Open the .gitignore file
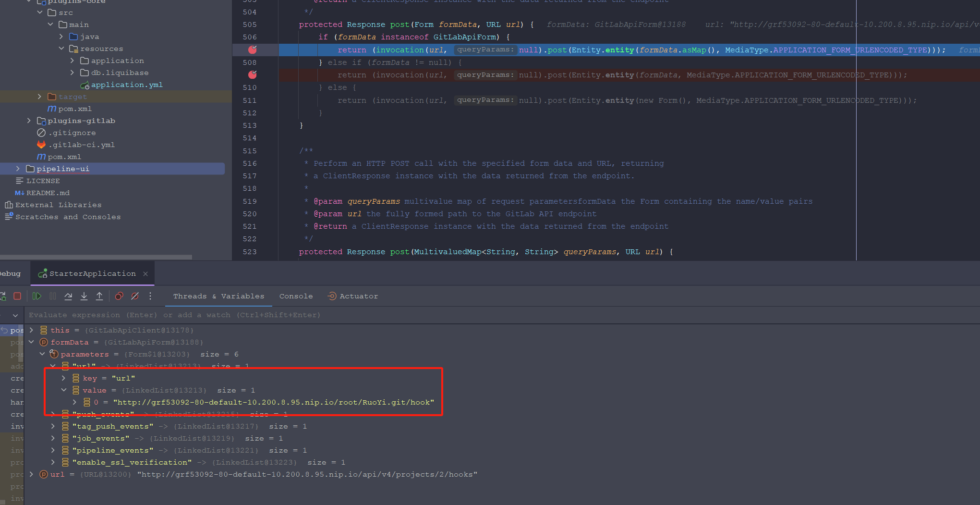The width and height of the screenshot is (980, 505). pos(72,133)
